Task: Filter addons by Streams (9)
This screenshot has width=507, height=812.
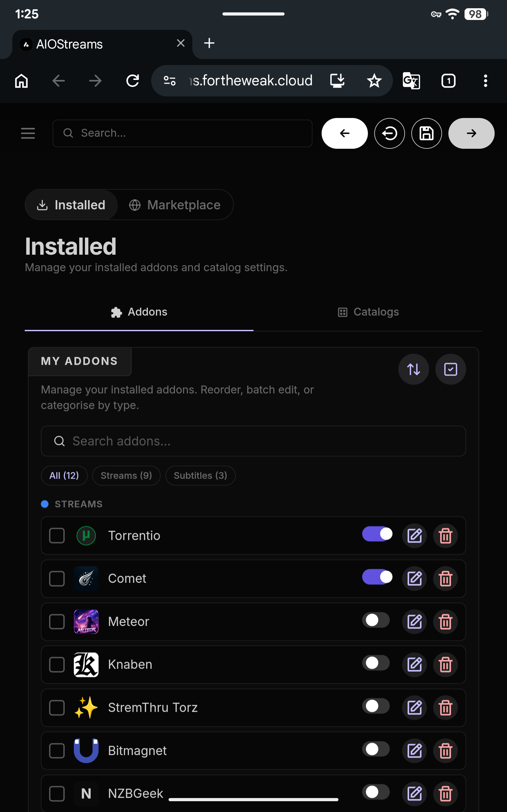Action: 126,475
